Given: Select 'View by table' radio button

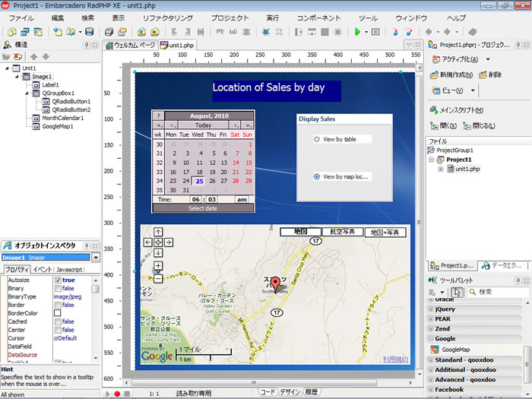Looking at the screenshot, I should coord(316,139).
